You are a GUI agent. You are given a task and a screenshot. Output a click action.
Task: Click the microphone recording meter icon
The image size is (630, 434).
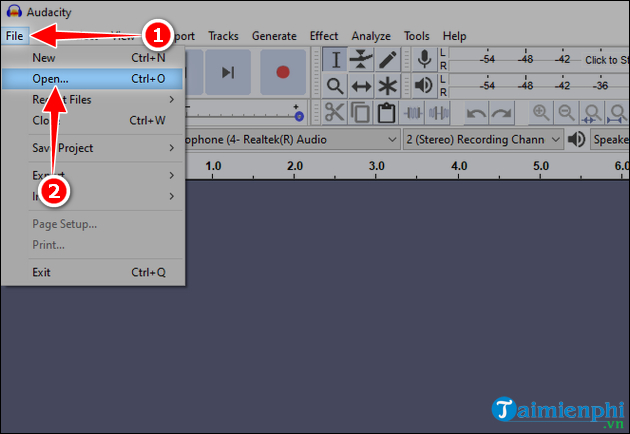pos(424,59)
